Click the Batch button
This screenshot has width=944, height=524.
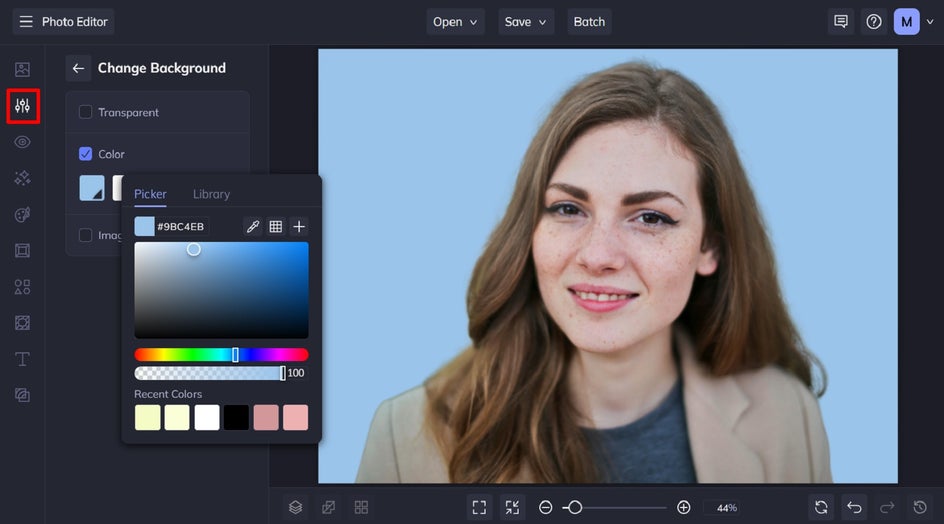(x=589, y=22)
